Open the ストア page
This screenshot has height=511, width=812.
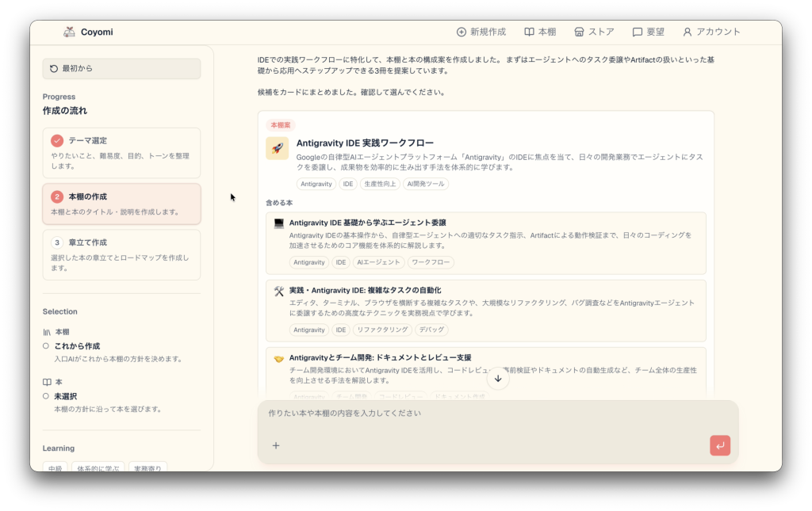tap(594, 32)
